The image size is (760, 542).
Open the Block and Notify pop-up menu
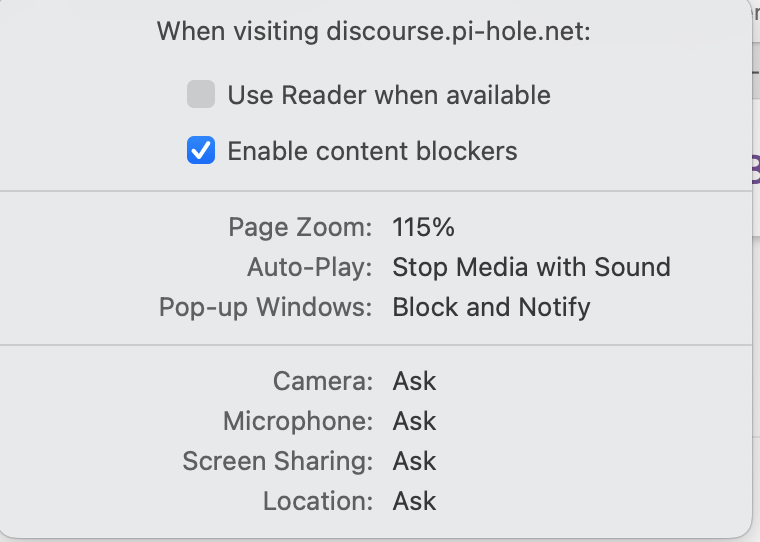point(491,307)
